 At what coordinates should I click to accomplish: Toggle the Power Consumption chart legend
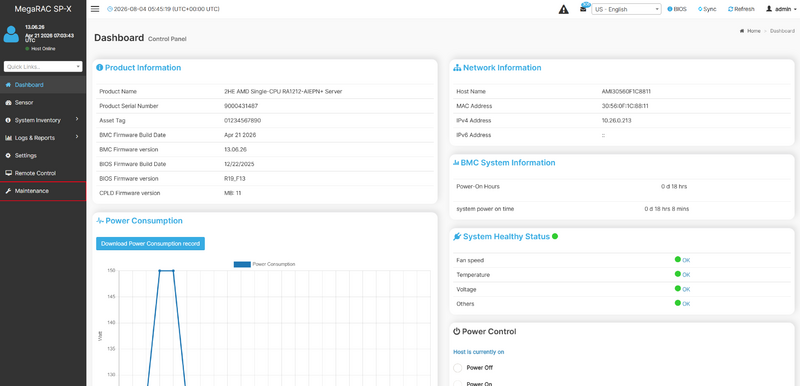(x=264, y=264)
